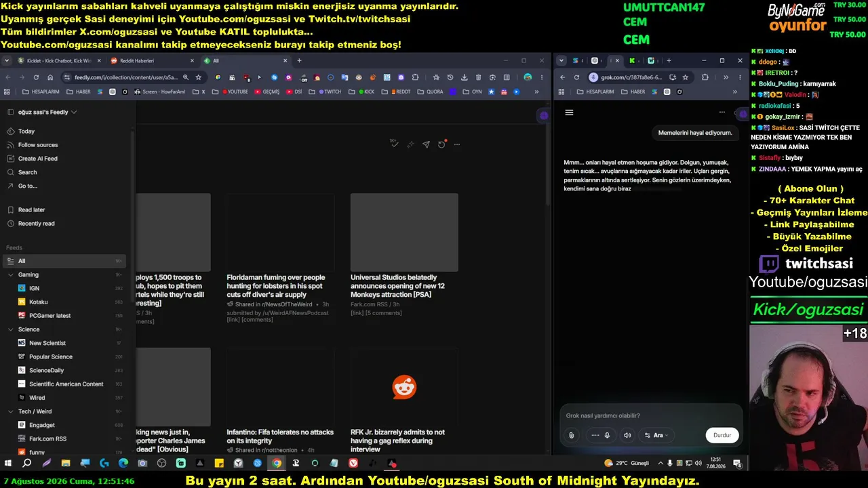Switch to Kicklet Kick Chatbot tab
The image size is (868, 488).
tap(59, 60)
